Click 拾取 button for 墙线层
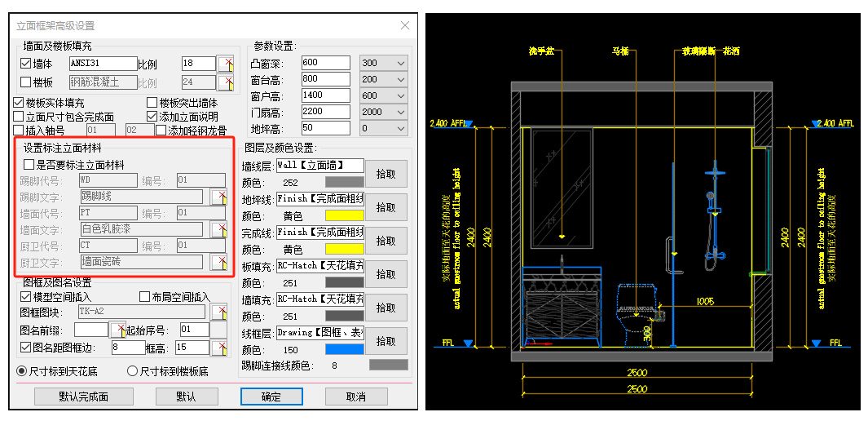Viewport: 868px width, 421px height. [x=386, y=174]
